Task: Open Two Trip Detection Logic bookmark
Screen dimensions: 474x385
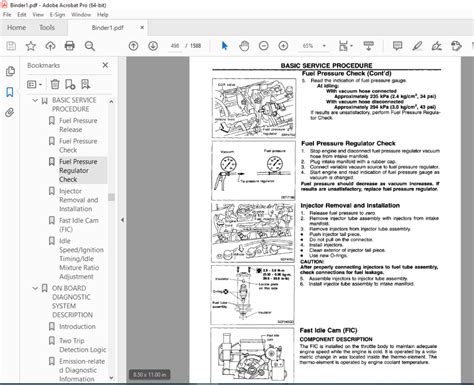Action: pyautogui.click(x=83, y=345)
